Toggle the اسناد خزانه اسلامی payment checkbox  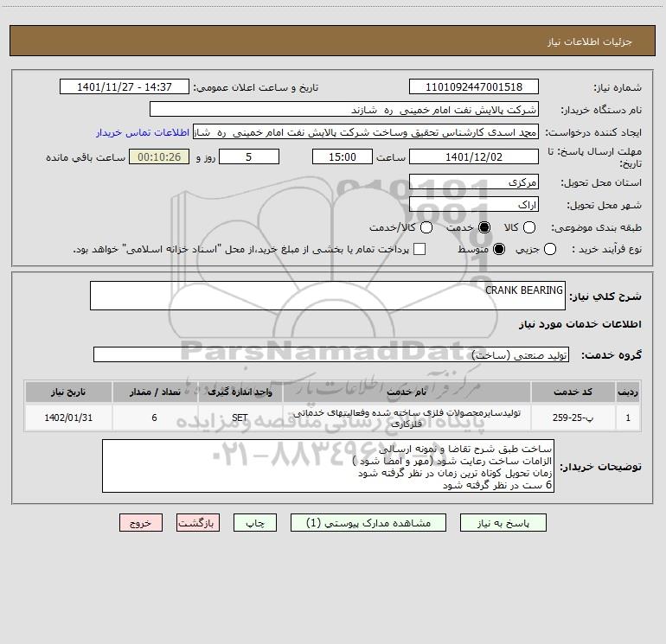pos(419,249)
